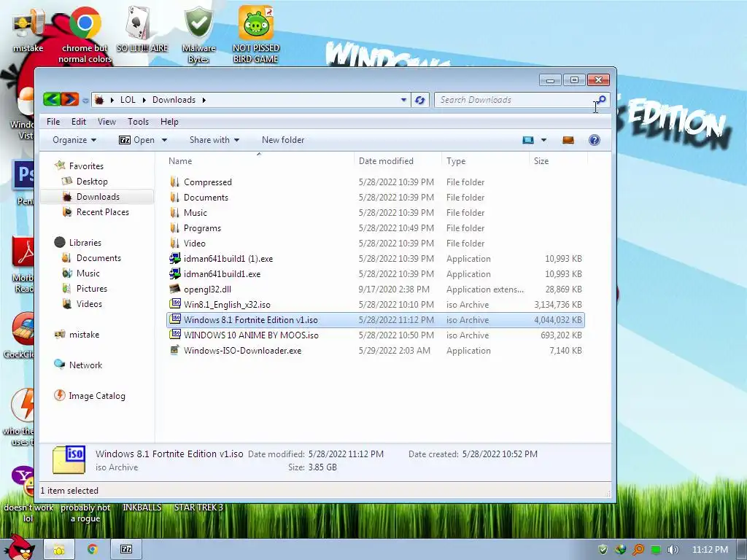Open the view options dropdown arrow
Image resolution: width=747 pixels, height=560 pixels.
coord(543,140)
